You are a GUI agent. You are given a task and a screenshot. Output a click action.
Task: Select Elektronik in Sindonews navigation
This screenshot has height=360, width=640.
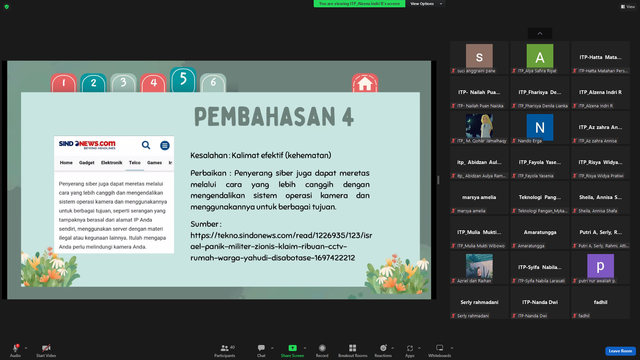click(x=111, y=162)
